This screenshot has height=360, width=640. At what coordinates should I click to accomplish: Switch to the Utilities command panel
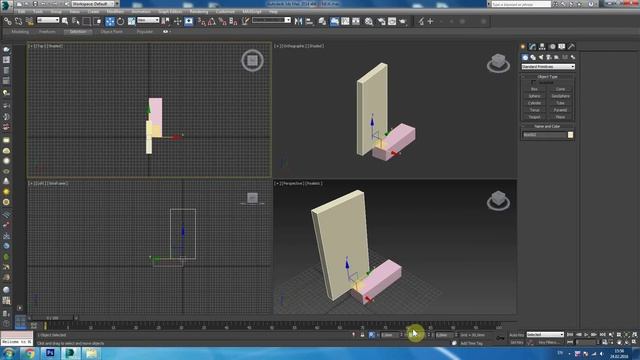tap(571, 47)
